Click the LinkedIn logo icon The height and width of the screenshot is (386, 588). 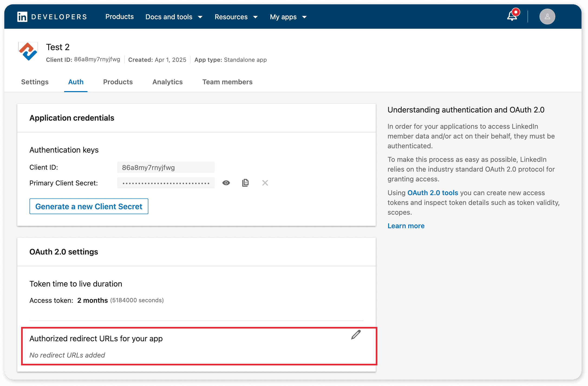(22, 17)
